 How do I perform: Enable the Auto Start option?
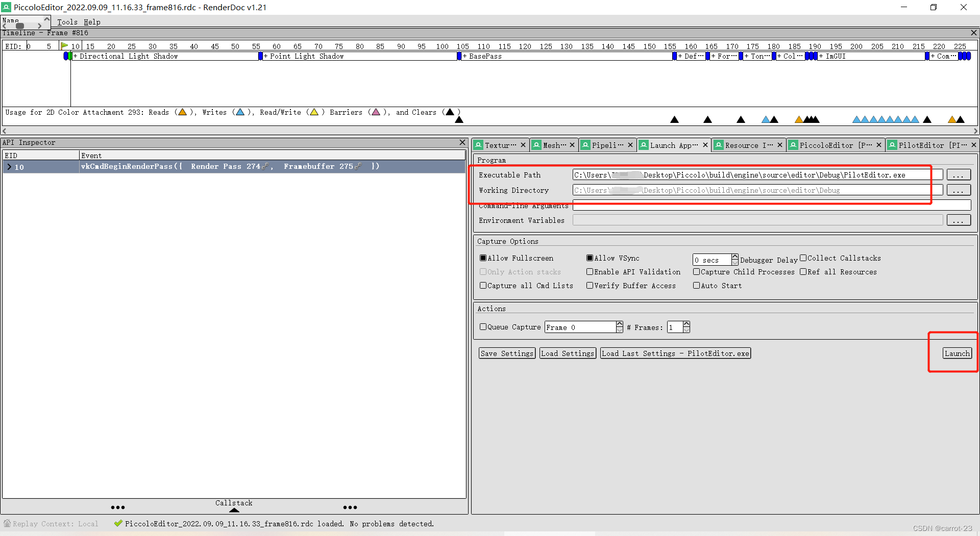(x=697, y=286)
